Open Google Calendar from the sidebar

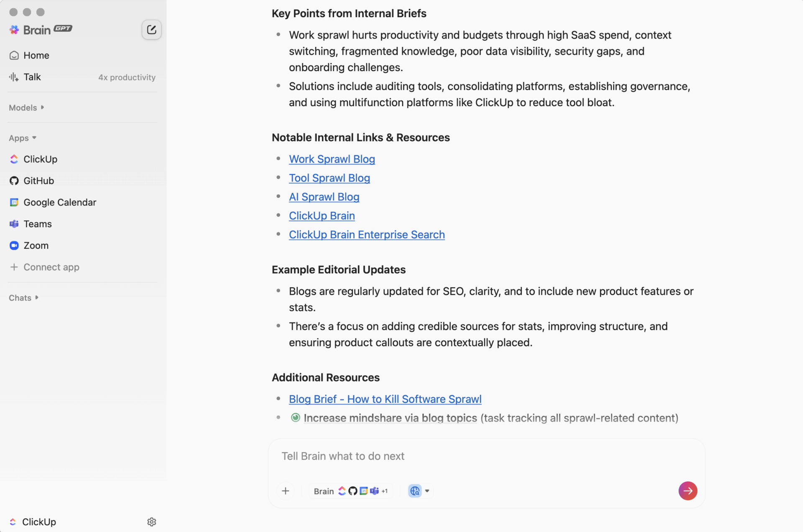(x=59, y=202)
